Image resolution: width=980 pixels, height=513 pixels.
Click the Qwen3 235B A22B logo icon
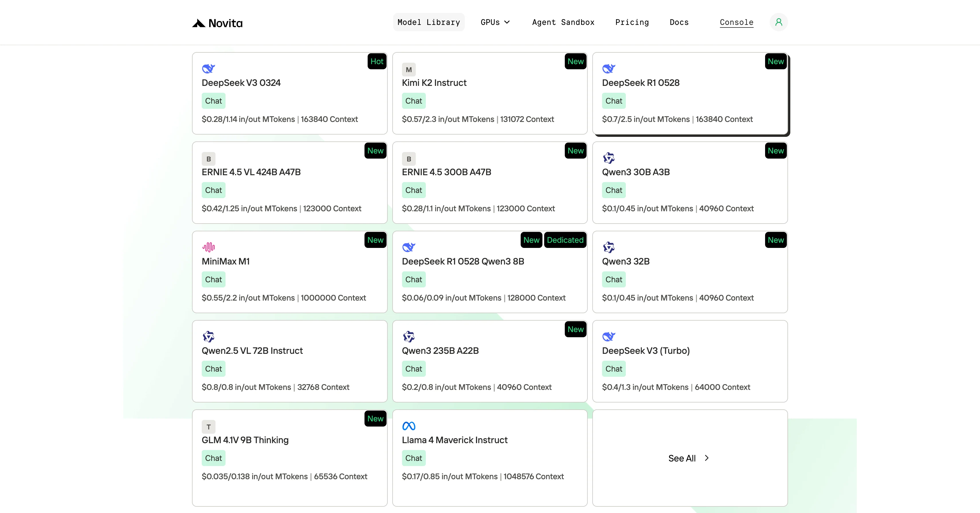[x=409, y=337]
